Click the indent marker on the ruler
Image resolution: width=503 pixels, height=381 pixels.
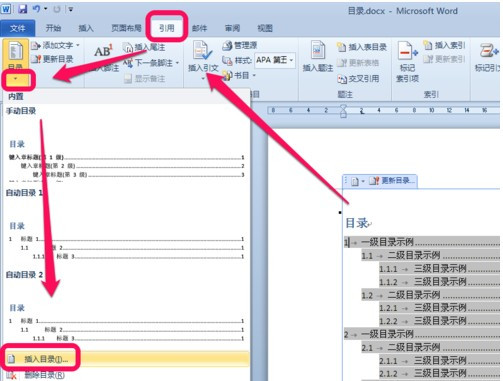tap(343, 111)
